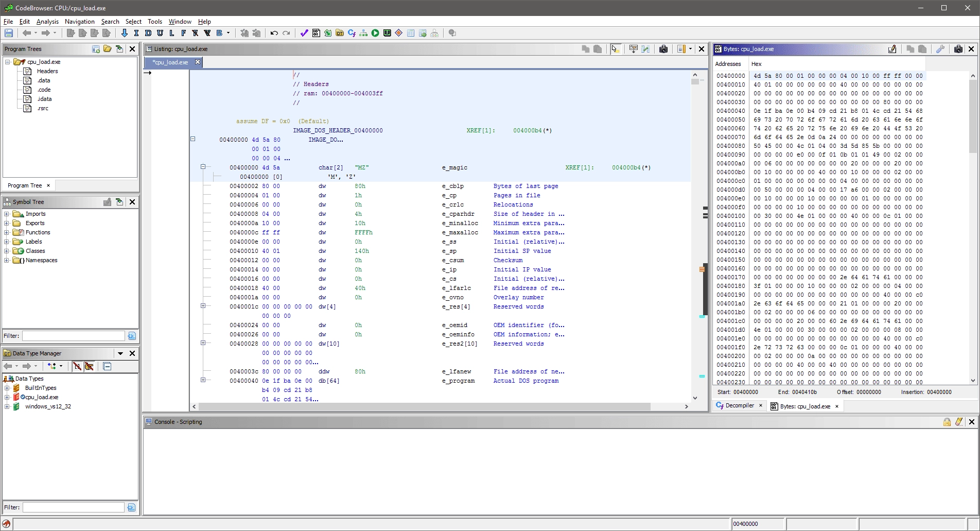
Task: Toggle filter pointers in Data Type Manager
Action: click(x=89, y=366)
